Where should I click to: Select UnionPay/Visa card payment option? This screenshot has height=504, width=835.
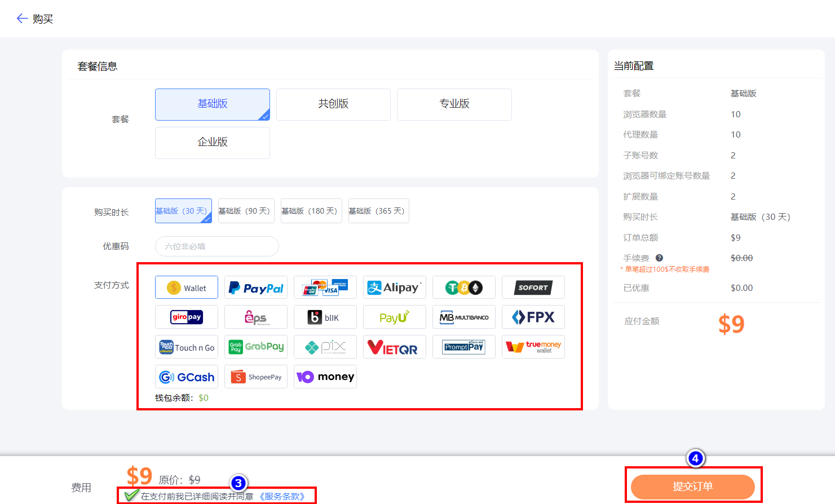pyautogui.click(x=325, y=288)
